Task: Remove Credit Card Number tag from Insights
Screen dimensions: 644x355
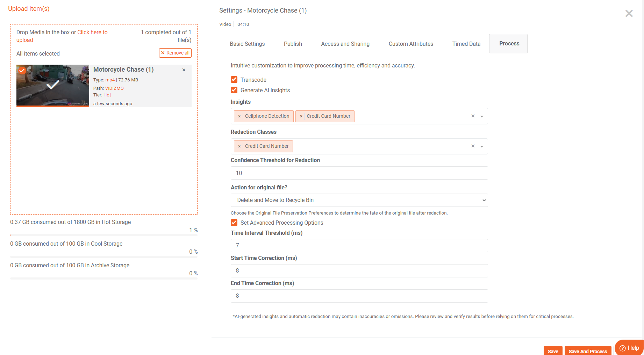Action: coord(301,116)
